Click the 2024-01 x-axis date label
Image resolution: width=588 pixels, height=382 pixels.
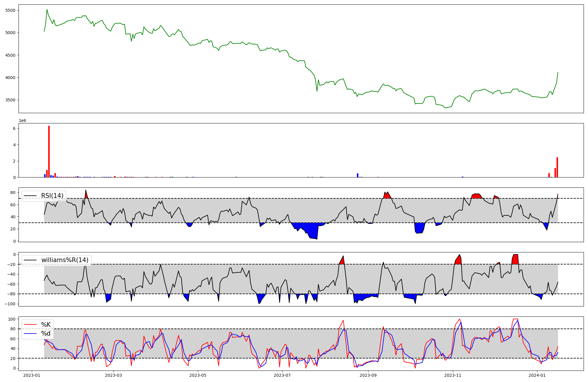point(537,375)
